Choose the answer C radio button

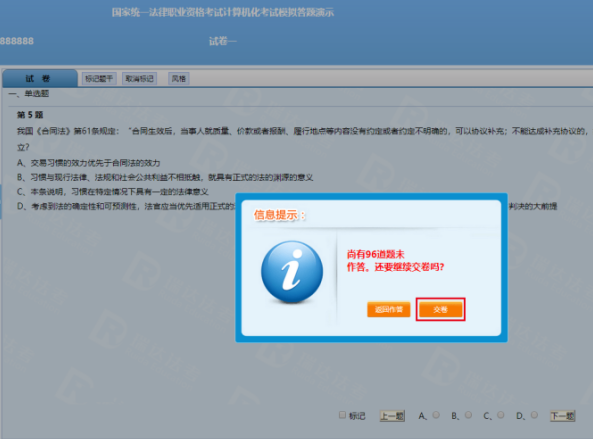click(x=500, y=415)
